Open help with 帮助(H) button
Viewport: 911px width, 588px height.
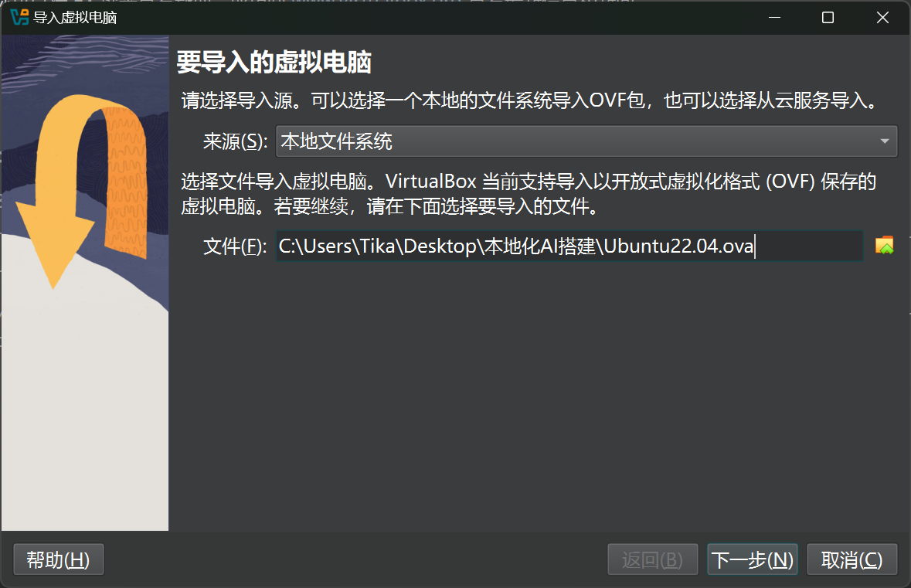[58, 559]
